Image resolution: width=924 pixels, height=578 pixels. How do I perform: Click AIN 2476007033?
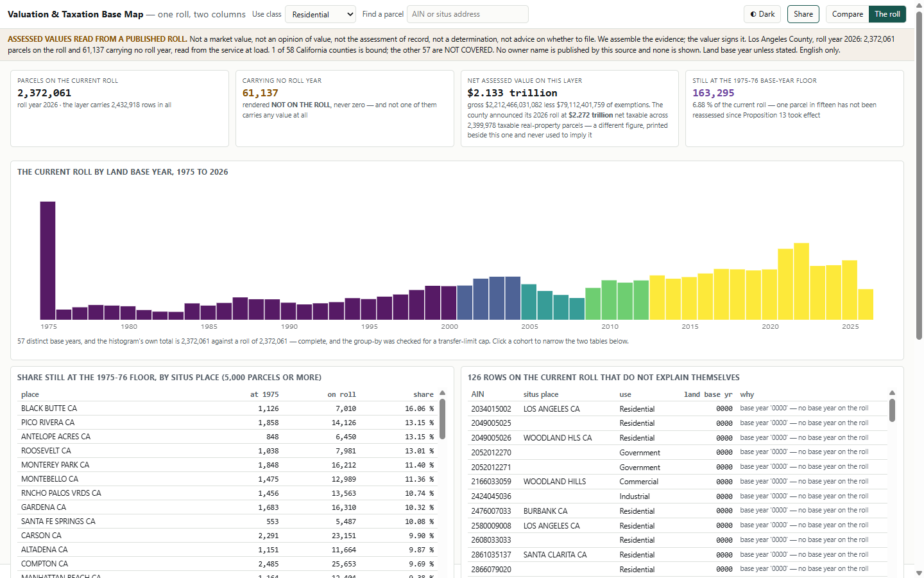tap(491, 511)
